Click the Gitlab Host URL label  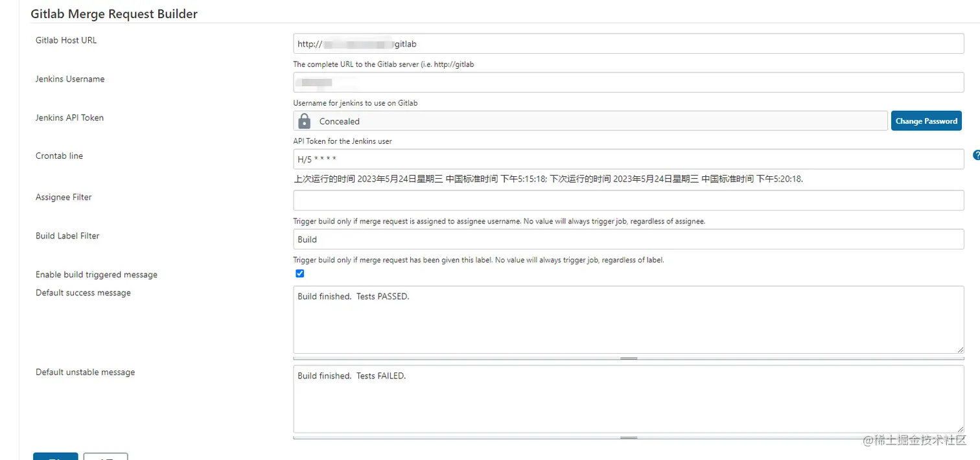[66, 40]
